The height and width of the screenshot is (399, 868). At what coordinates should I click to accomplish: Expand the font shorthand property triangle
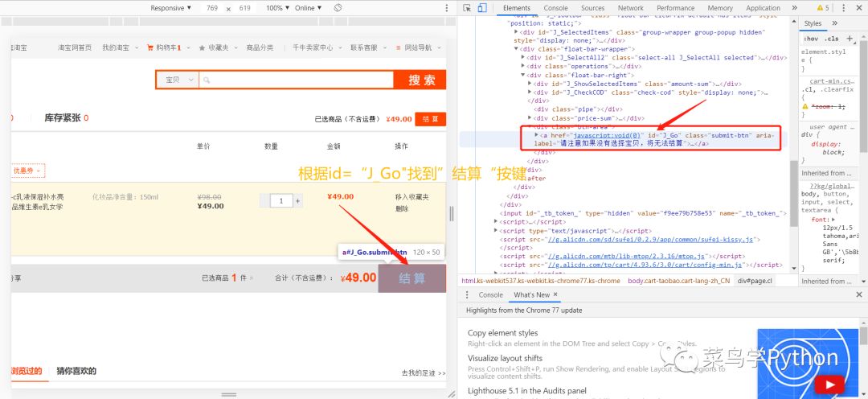tap(833, 220)
